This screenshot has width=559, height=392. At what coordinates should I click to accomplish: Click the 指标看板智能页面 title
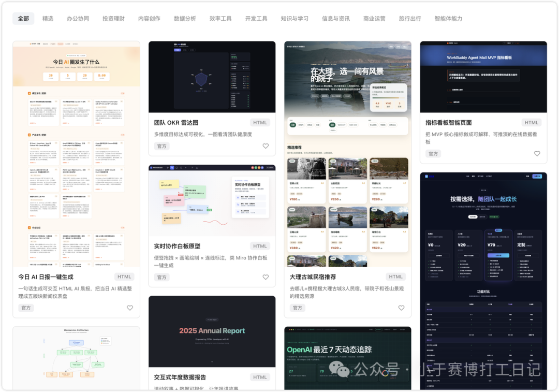(x=448, y=123)
